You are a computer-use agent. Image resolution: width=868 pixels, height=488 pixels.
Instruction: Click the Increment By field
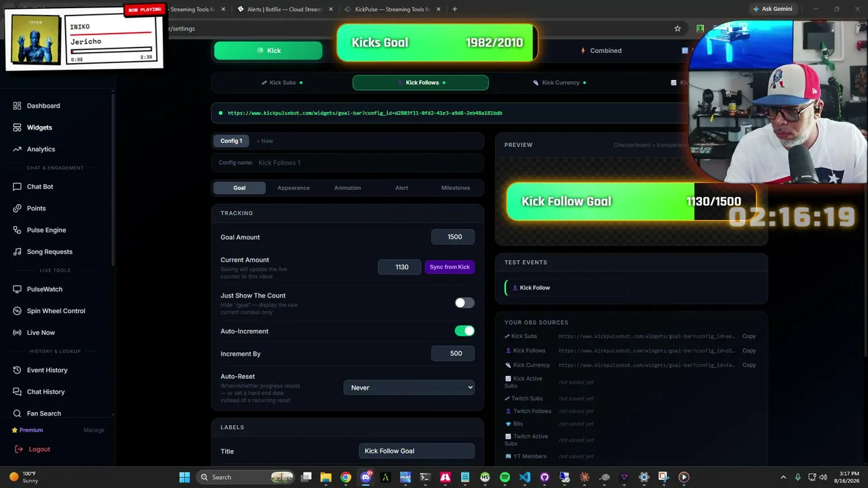[x=454, y=354]
